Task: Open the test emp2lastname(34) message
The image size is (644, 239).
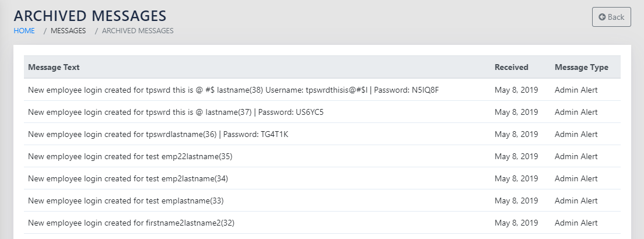Action: pos(128,178)
